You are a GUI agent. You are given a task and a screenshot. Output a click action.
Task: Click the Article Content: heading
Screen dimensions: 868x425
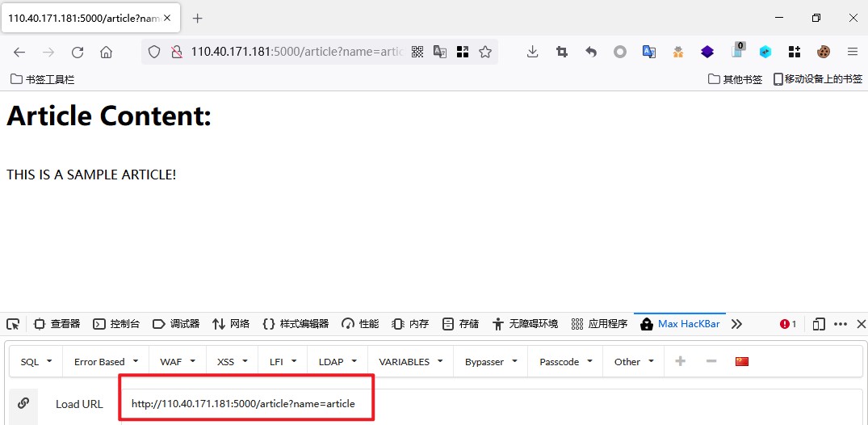click(x=109, y=116)
